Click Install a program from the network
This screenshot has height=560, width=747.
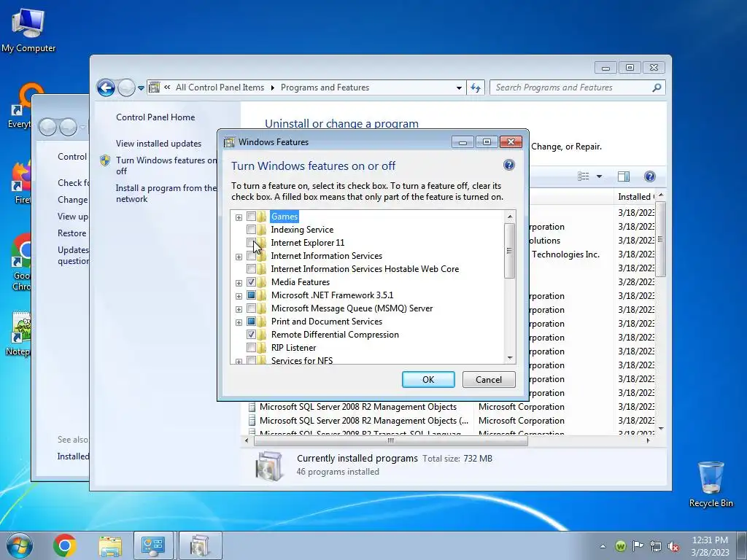point(166,193)
